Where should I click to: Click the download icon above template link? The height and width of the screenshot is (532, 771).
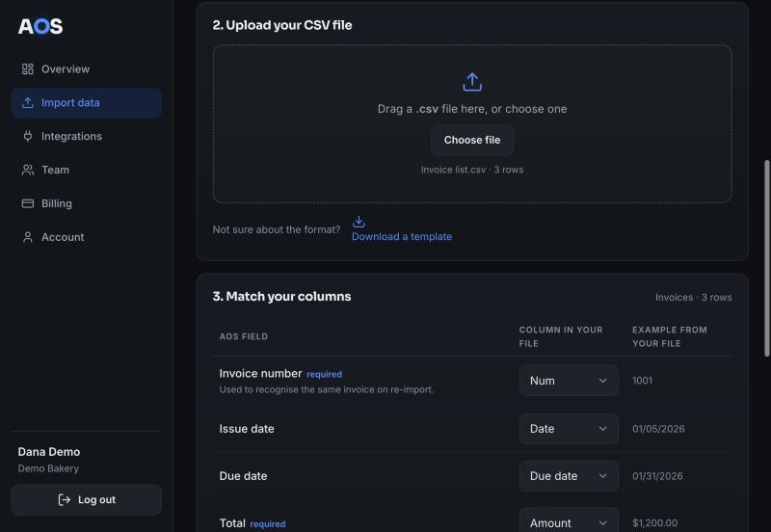click(359, 222)
